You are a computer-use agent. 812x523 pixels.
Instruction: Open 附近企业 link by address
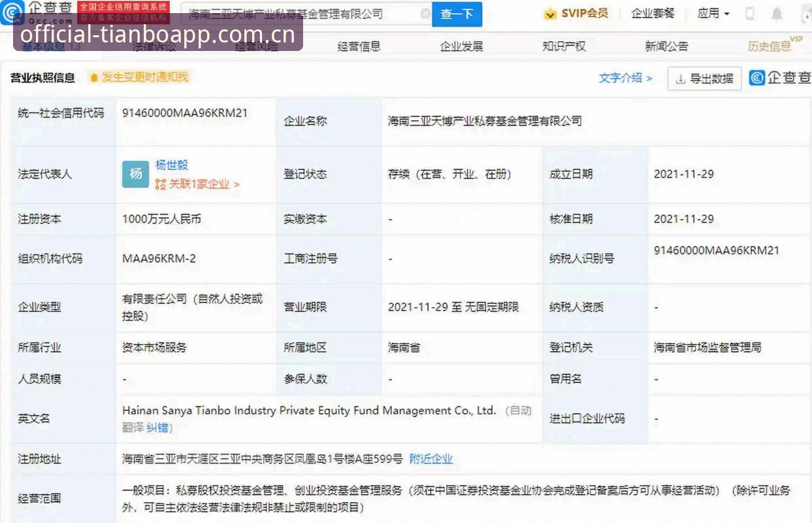point(431,459)
